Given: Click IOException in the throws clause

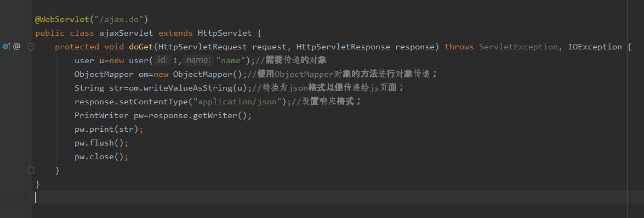Looking at the screenshot, I should [595, 47].
